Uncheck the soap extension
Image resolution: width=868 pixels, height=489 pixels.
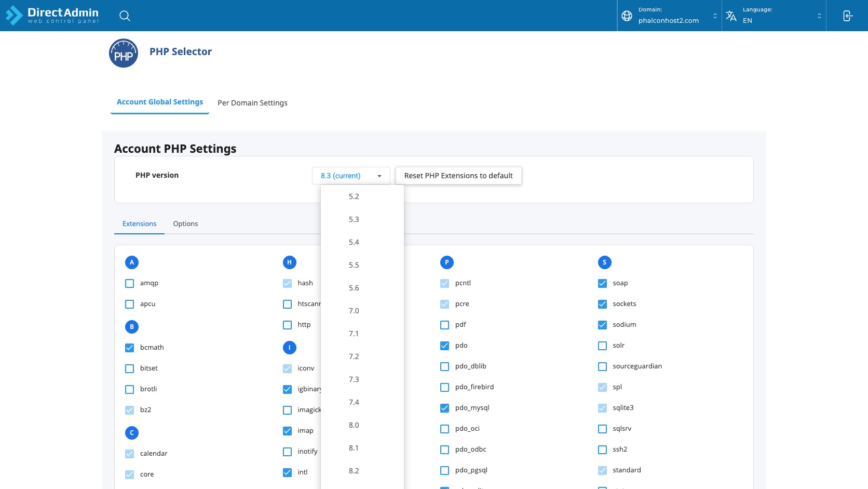(x=603, y=283)
